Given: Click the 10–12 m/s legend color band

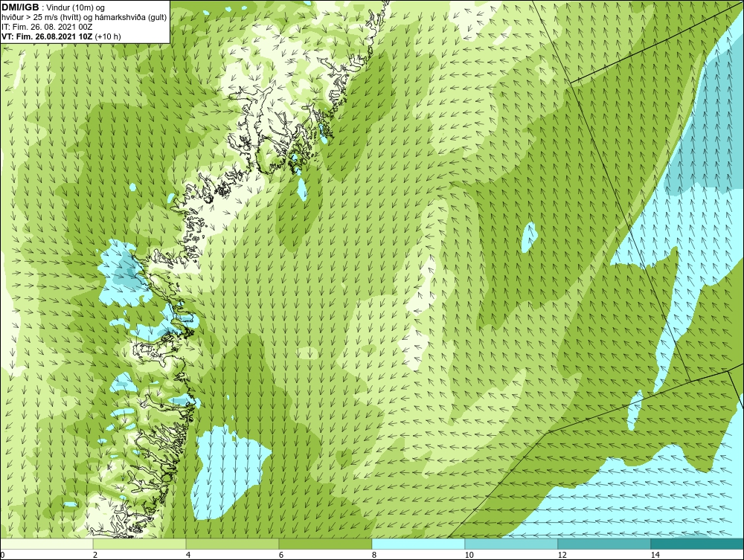Looking at the screenshot, I should tap(512, 544).
